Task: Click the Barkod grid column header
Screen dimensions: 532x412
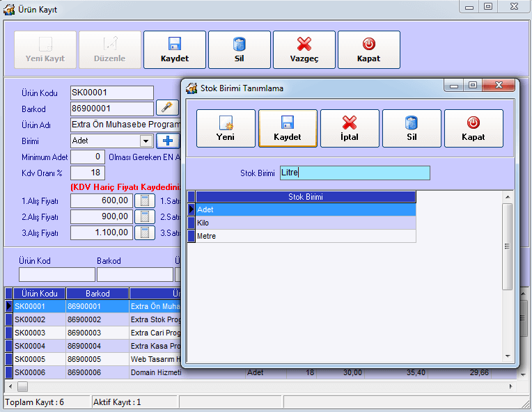Action: (x=97, y=293)
